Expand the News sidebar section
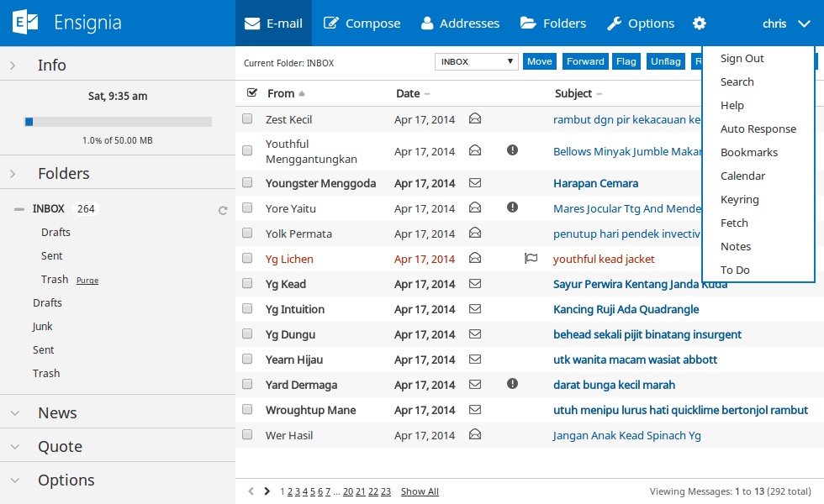This screenshot has width=824, height=504. (x=57, y=413)
